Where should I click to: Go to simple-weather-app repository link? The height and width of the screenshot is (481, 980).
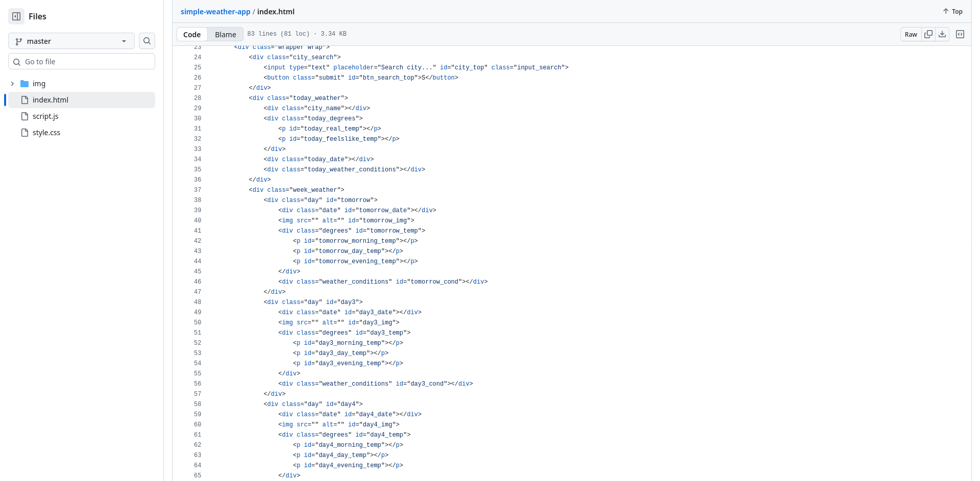215,12
